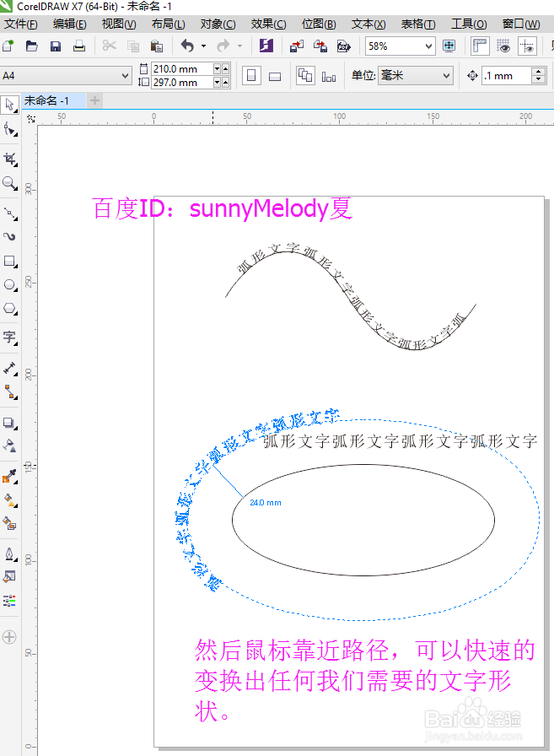
Task: Select the Parallel Dimension tool
Action: 9,369
